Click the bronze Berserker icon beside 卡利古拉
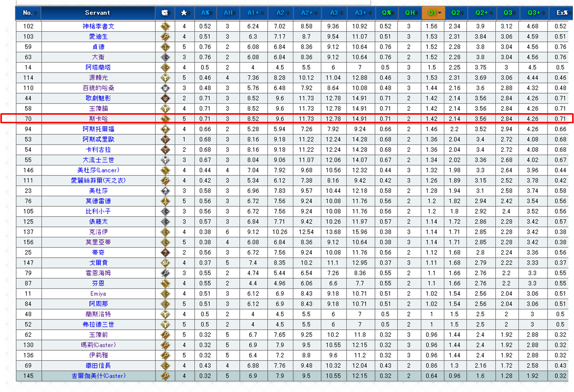The width and height of the screenshot is (574, 392). (x=165, y=150)
